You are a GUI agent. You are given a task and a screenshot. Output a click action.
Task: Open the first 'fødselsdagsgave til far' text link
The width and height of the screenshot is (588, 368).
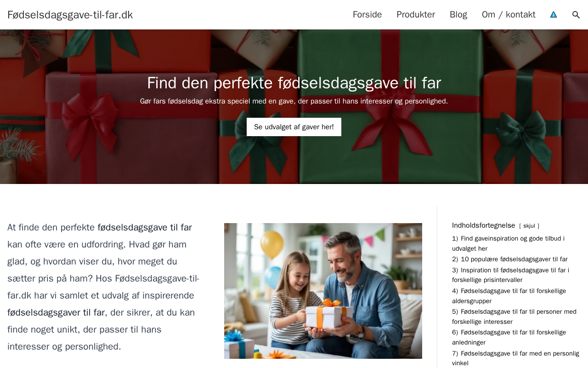point(145,227)
